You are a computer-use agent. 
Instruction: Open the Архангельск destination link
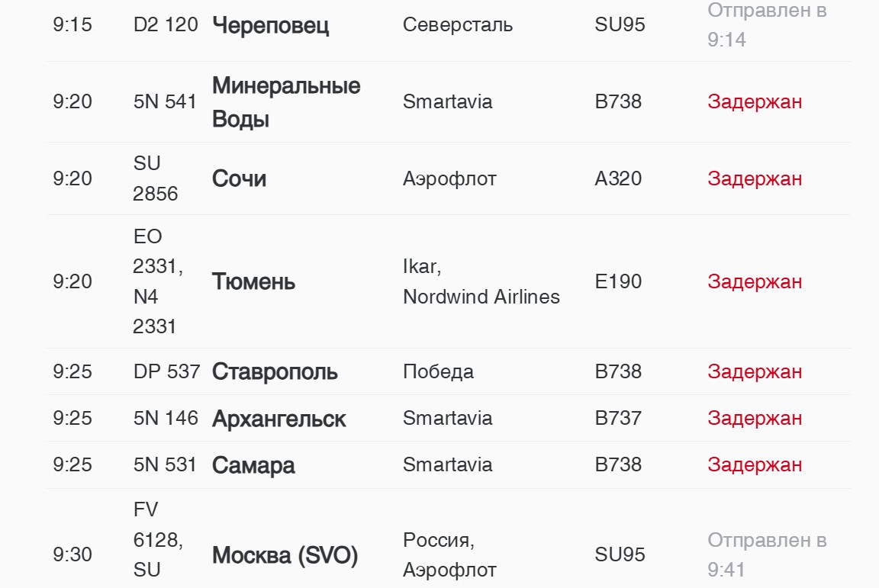[x=279, y=419]
